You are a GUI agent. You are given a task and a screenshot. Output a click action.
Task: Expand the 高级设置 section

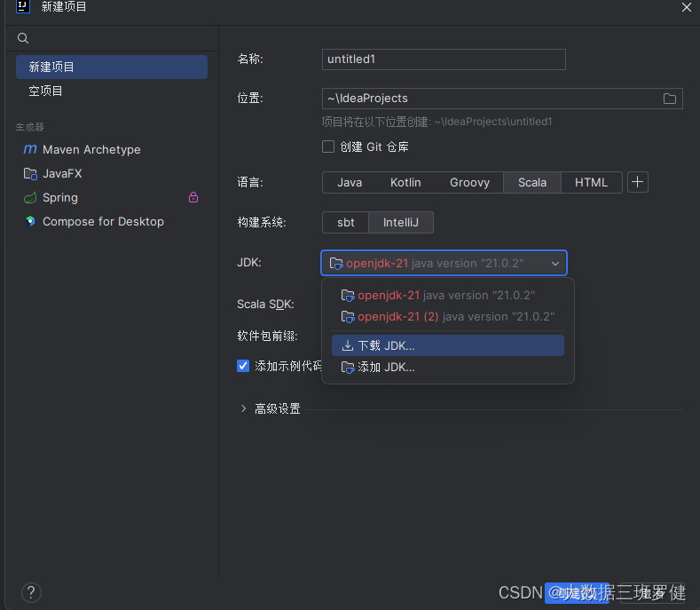click(243, 408)
